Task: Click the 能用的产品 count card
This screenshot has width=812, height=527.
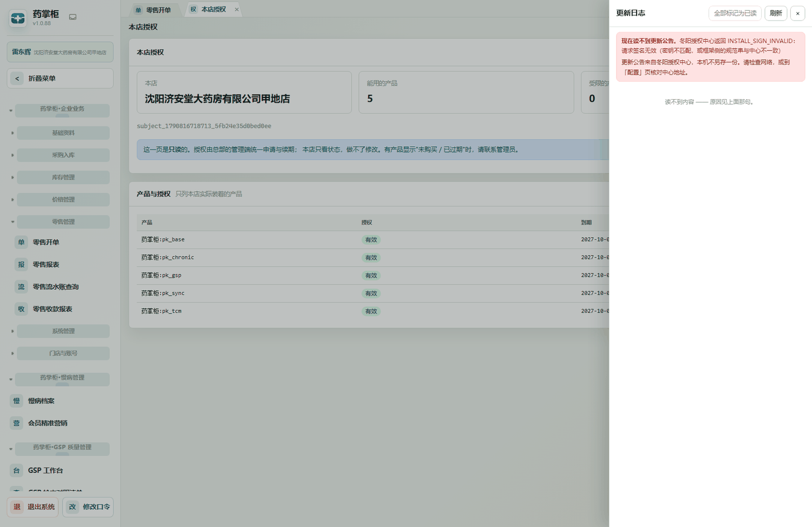Action: click(466, 93)
